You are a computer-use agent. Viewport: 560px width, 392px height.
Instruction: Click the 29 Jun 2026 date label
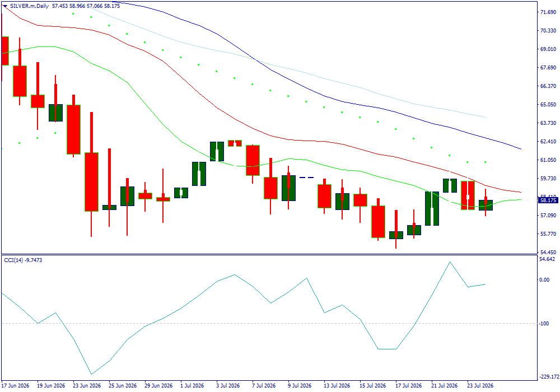[x=158, y=386]
